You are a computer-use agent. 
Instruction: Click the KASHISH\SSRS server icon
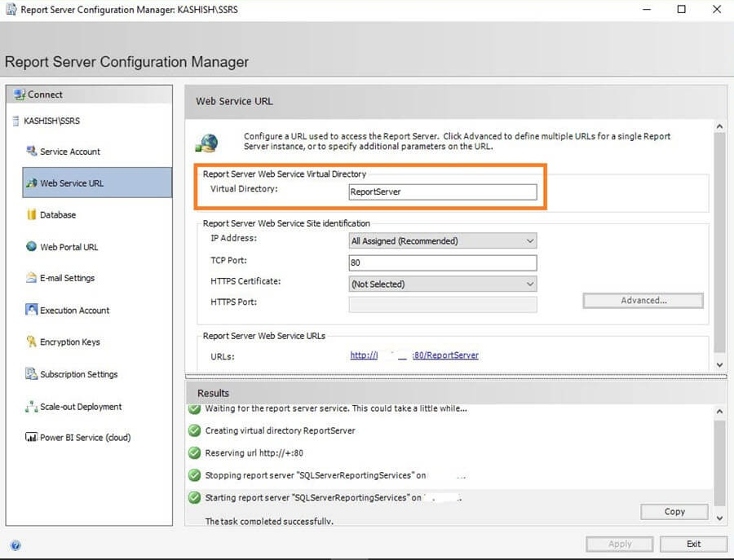tap(15, 121)
